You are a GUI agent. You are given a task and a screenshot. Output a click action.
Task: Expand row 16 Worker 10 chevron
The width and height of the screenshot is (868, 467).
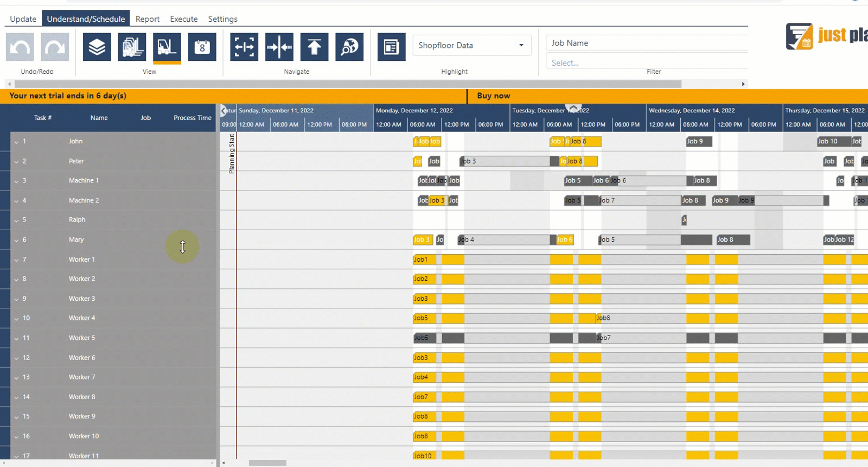pyautogui.click(x=16, y=437)
